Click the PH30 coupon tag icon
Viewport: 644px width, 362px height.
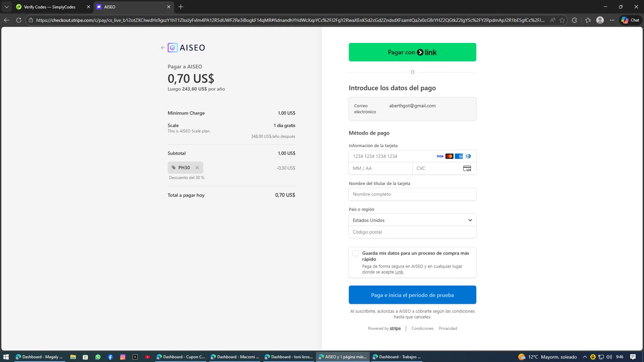(174, 168)
